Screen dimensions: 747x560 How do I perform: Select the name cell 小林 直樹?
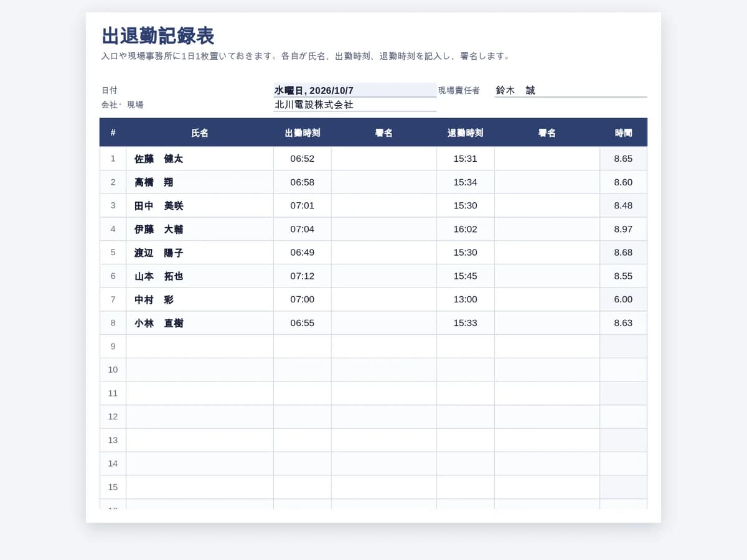[200, 323]
